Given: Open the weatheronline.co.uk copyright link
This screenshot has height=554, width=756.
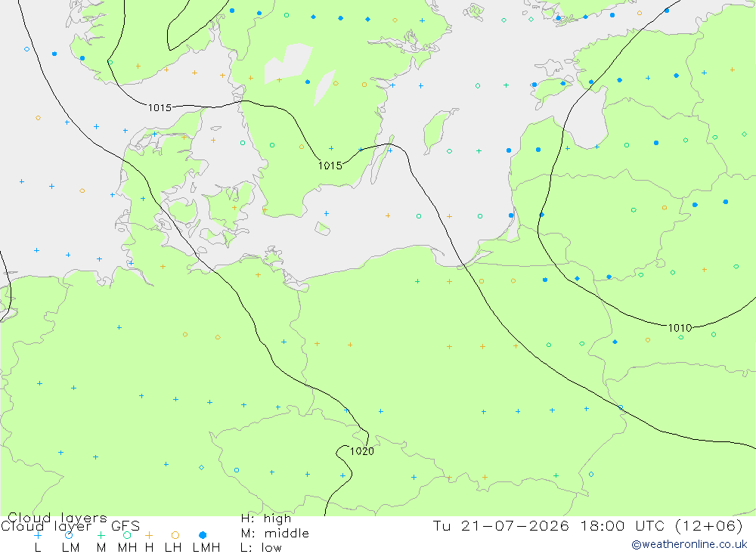Looking at the screenshot, I should pyautogui.click(x=689, y=544).
